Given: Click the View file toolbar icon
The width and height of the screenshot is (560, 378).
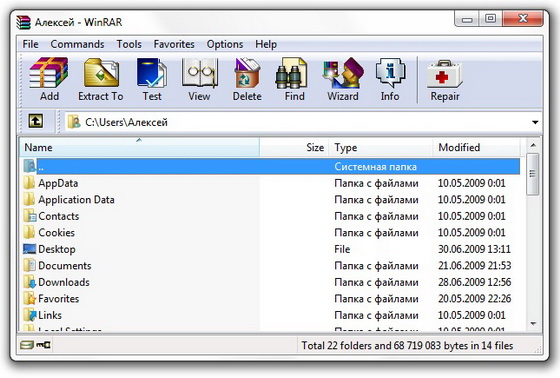Looking at the screenshot, I should click(x=200, y=73).
